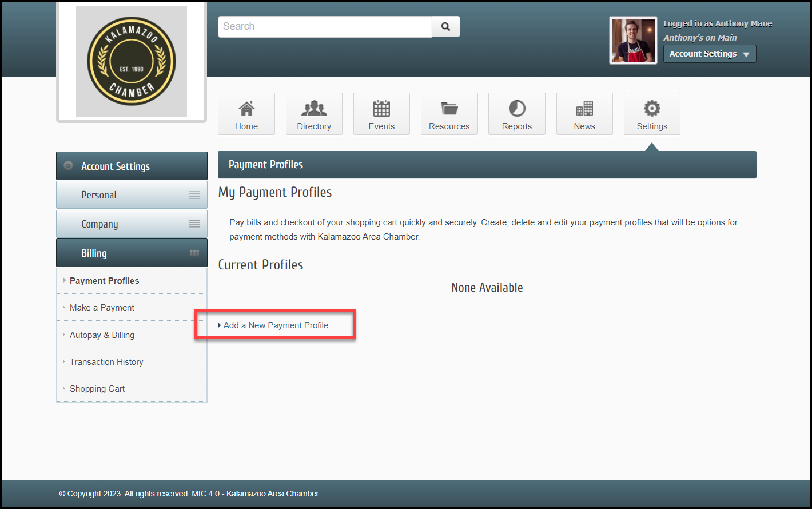Viewport: 812px width, 509px height.
Task: Click the 'Current Profiles' heading
Action: pos(261,265)
